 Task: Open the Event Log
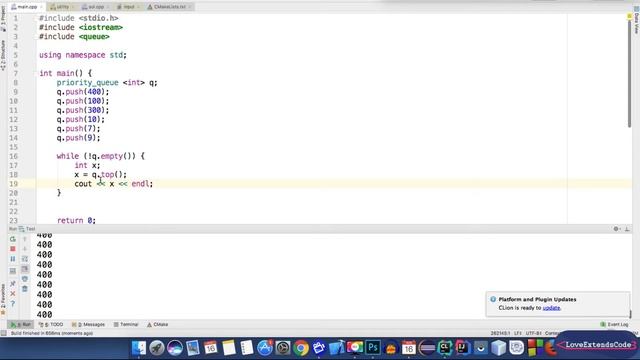coord(615,324)
